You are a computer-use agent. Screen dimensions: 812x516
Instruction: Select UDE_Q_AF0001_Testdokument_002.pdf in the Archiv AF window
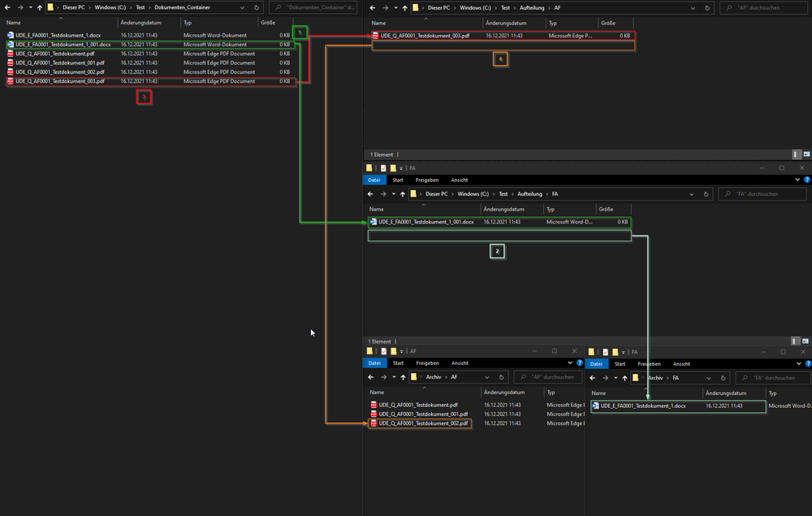coord(419,423)
